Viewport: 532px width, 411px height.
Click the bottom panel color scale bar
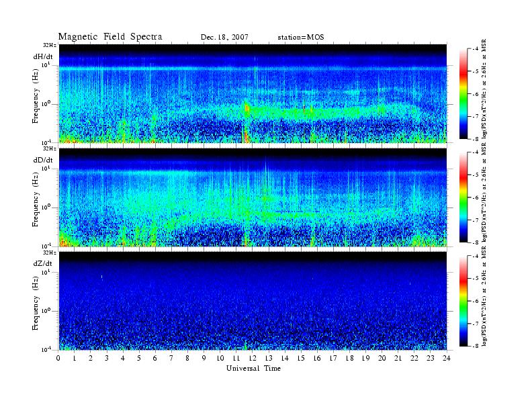[463, 301]
